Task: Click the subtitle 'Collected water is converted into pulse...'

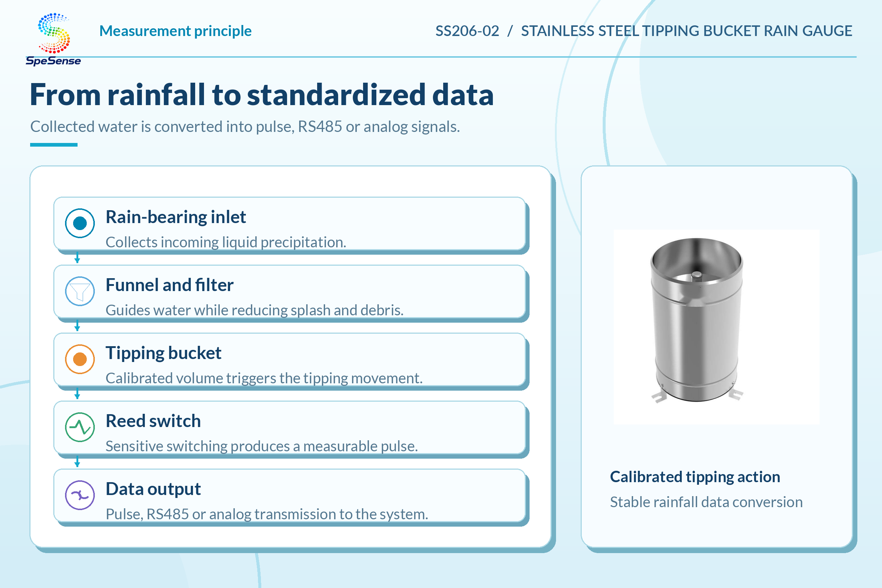Action: (x=245, y=127)
